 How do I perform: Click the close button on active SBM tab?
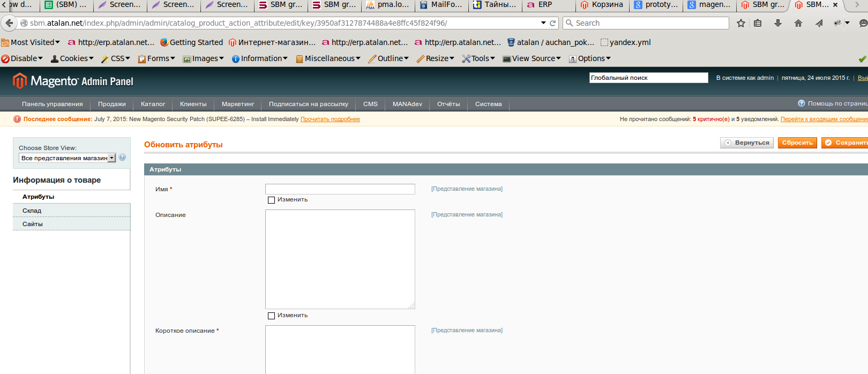tap(835, 5)
